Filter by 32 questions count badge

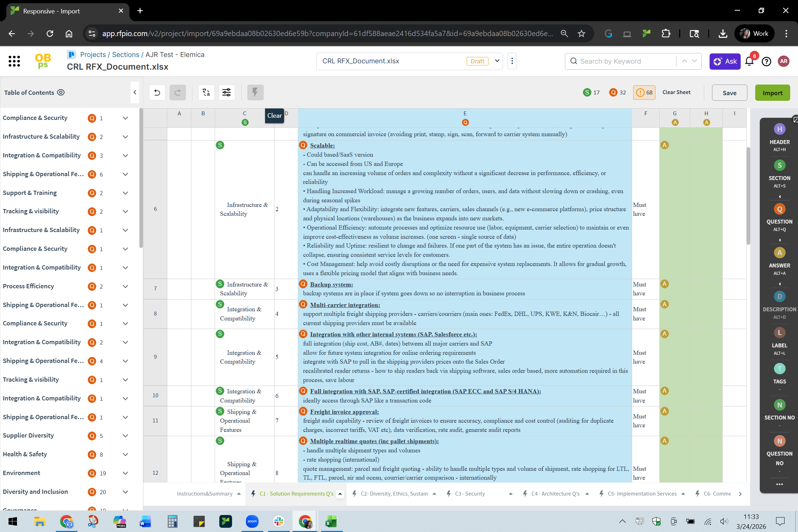(618, 92)
